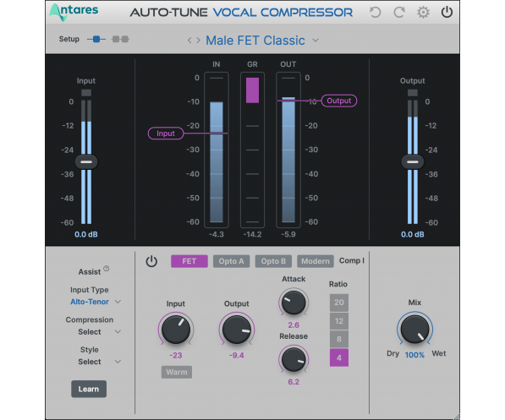This screenshot has height=420, width=505.
Task: Open the Input Type Alto-Tenor dropdown
Action: click(96, 302)
